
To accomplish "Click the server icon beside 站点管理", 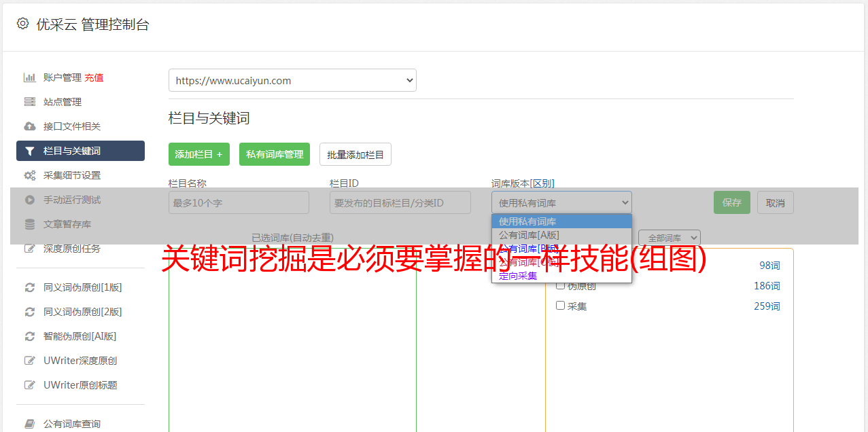I will pyautogui.click(x=29, y=102).
